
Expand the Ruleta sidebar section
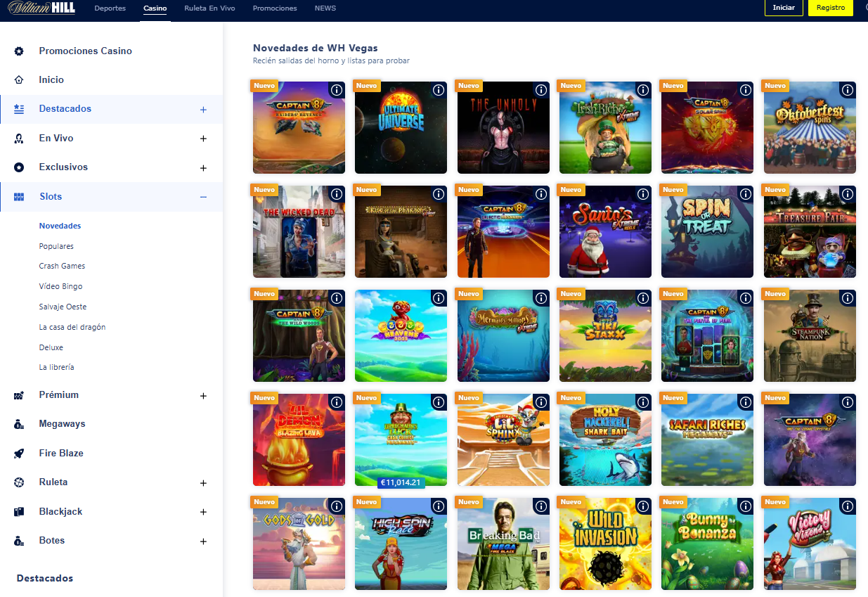203,483
